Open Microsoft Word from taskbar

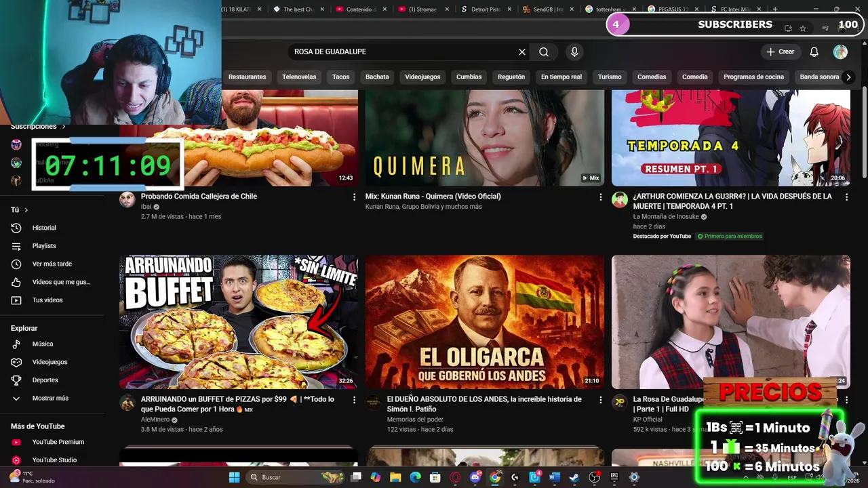click(554, 477)
